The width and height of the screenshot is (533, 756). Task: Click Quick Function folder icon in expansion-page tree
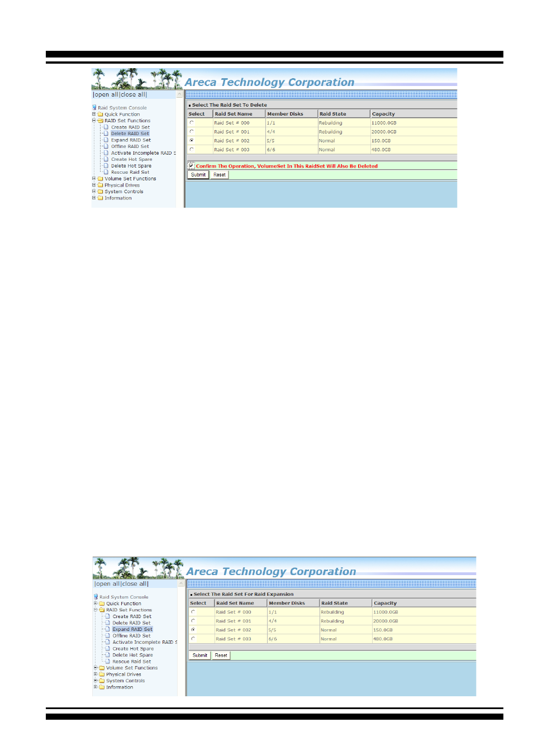(102, 603)
